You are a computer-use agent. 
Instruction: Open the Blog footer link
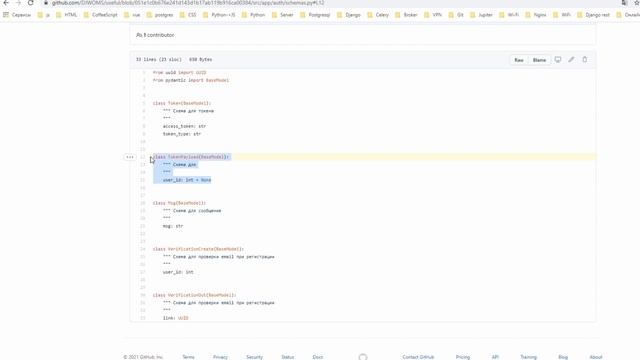(563, 357)
